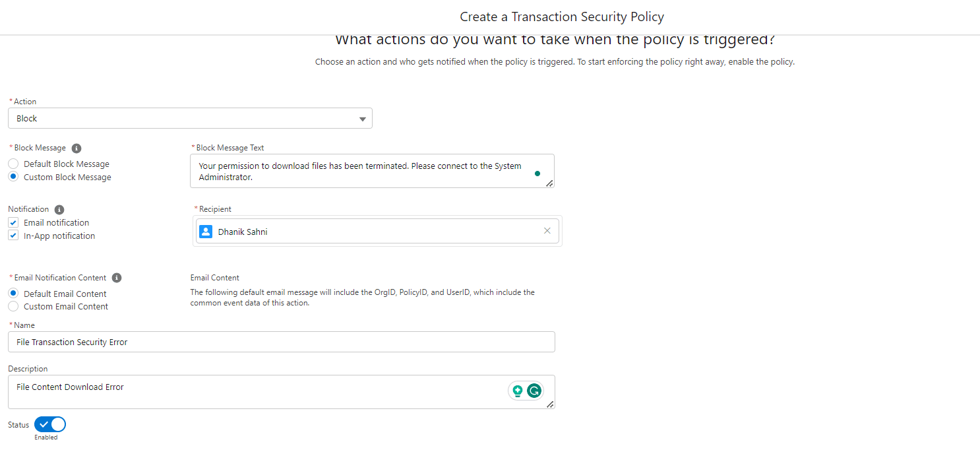Uncheck the In-App notification checkbox

click(x=13, y=236)
